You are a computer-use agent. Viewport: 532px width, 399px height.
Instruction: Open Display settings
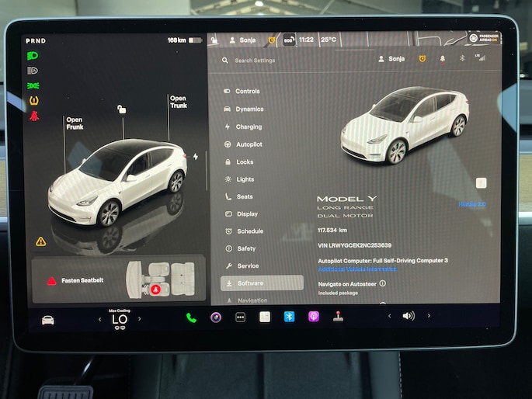[242, 214]
